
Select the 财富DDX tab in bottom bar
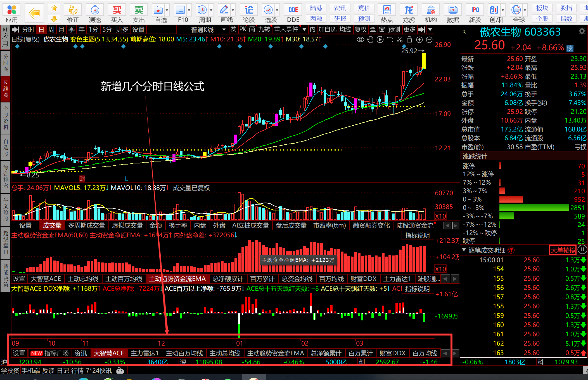pos(392,353)
